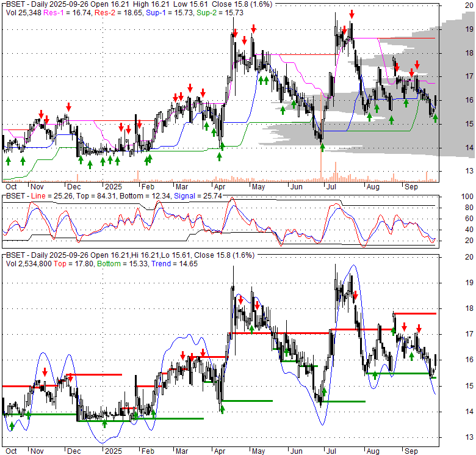
Task: Click the 'Aug' label on bottom chart axis
Action: pos(373,451)
